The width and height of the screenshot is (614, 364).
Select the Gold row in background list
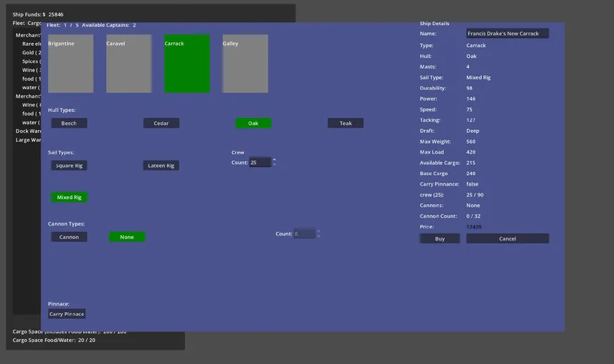(x=31, y=52)
